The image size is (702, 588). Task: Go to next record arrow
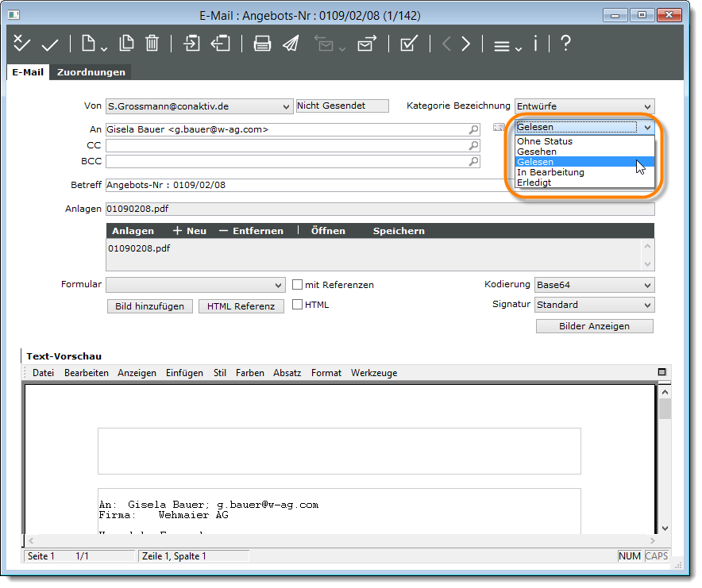[x=466, y=44]
